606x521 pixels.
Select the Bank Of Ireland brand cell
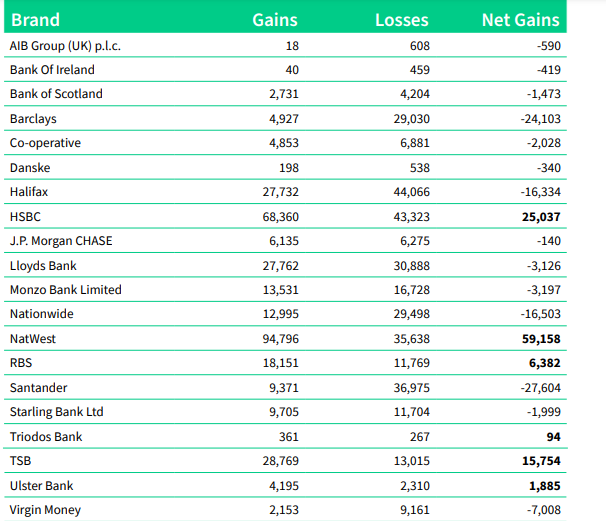(52, 70)
